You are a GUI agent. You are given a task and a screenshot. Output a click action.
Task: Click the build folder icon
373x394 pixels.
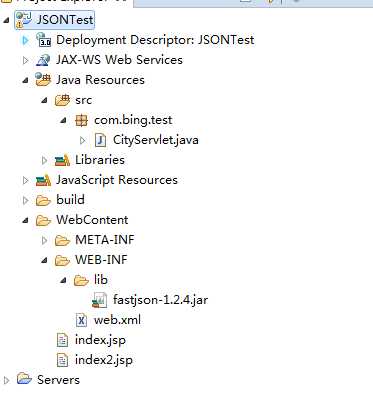click(43, 200)
